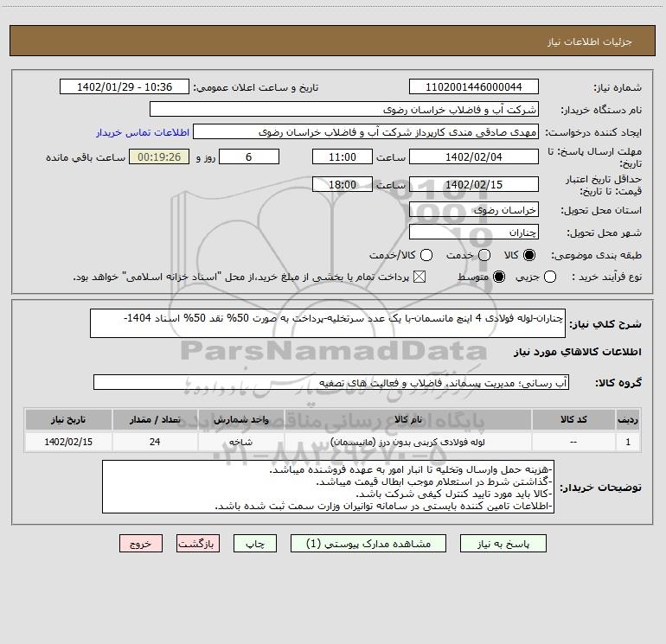Click the واحد شمارش column header
Image resolution: width=666 pixels, height=644 pixels.
click(x=241, y=419)
